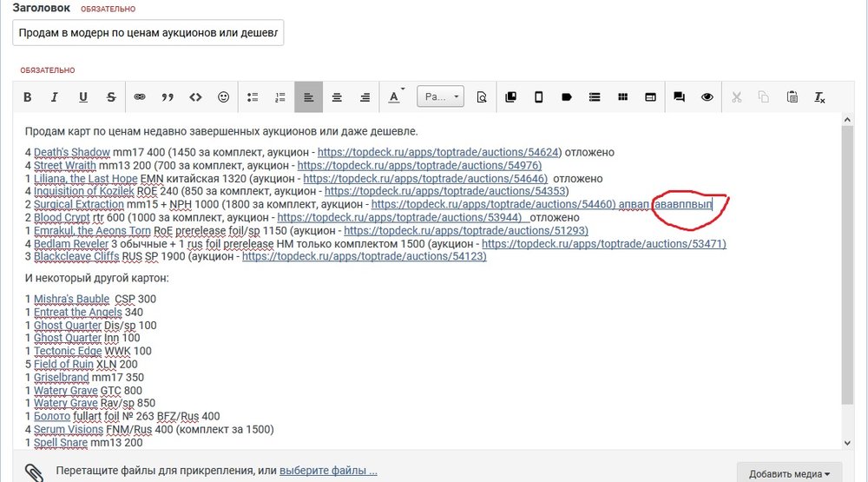Image resolution: width=868 pixels, height=482 pixels.
Task: Open the auctions/54624 link for Death's Shadow
Action: [x=439, y=152]
